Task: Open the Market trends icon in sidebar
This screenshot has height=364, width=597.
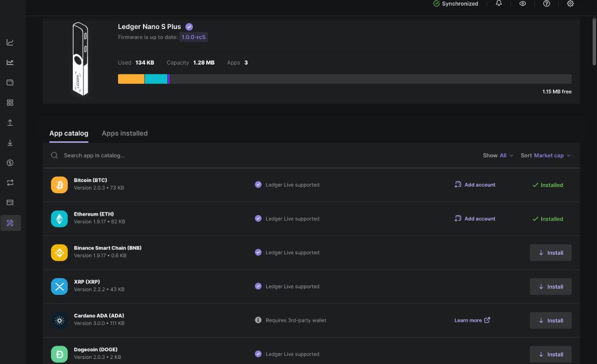Action: click(x=10, y=63)
